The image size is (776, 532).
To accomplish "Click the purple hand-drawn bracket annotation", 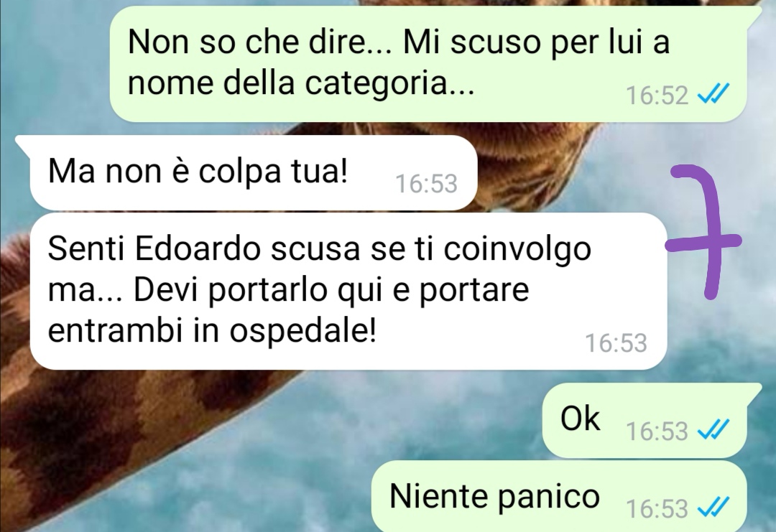I will (x=703, y=232).
